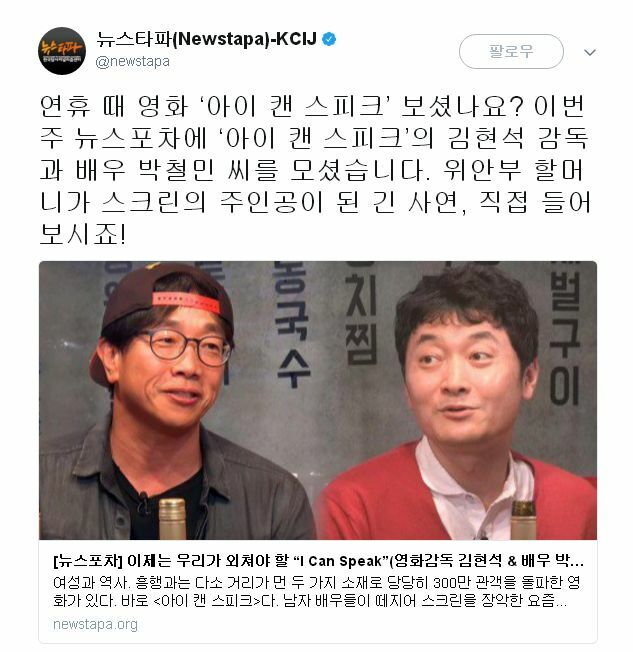Open the [뉴스포차] card headline
The image size is (633, 652).
pos(319,561)
